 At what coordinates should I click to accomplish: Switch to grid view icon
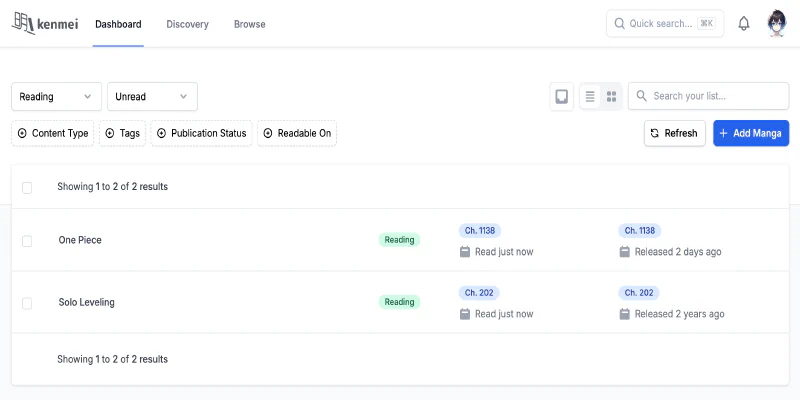[x=611, y=97]
